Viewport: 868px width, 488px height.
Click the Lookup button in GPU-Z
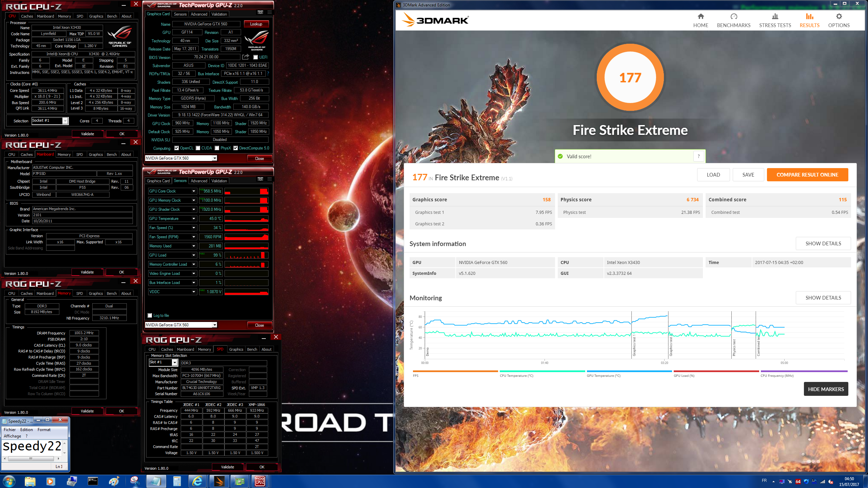256,24
